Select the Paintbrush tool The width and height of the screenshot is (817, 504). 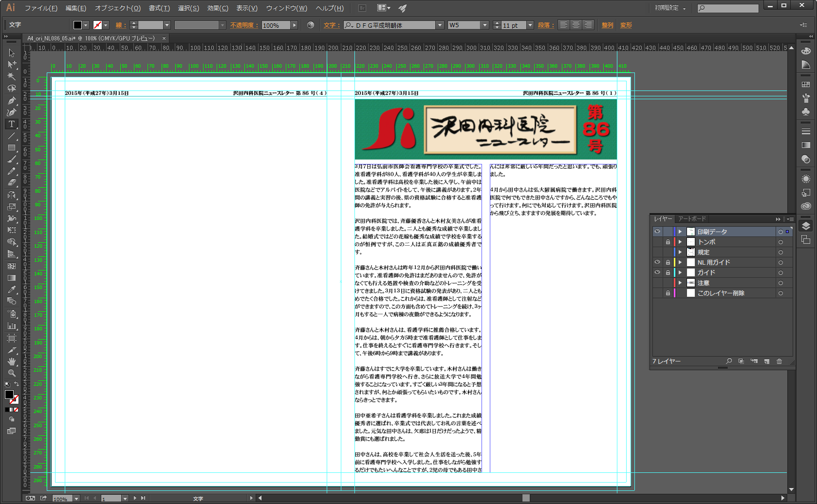pyautogui.click(x=12, y=160)
